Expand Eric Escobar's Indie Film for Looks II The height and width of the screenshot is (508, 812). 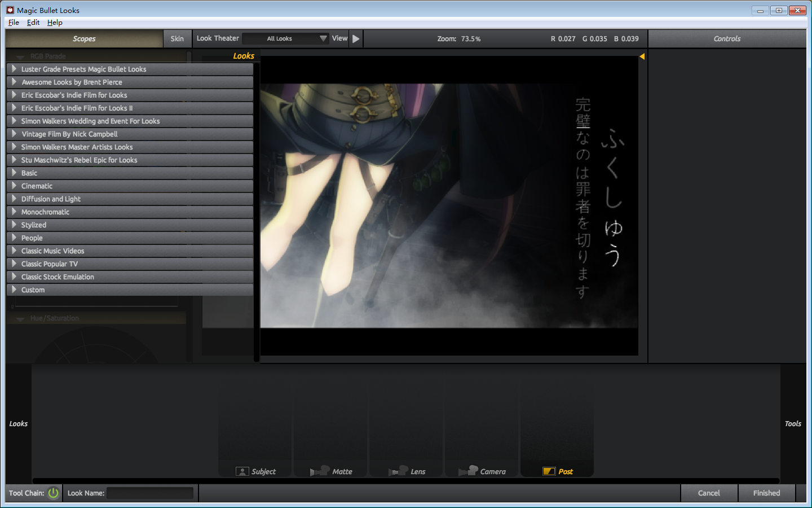pyautogui.click(x=130, y=108)
